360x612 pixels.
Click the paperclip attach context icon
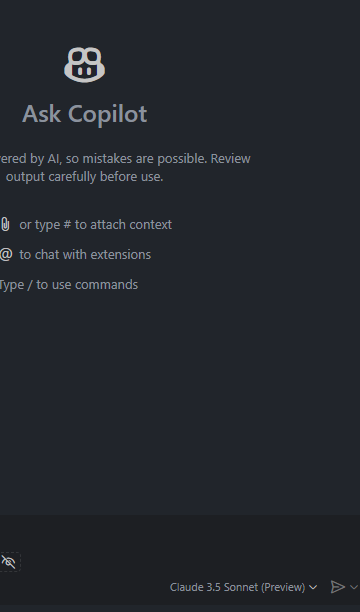tap(5, 225)
